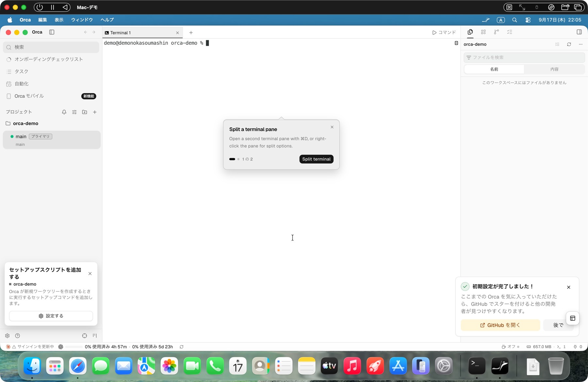The image size is (588, 382).
Task: Open settings gear at sidebar bottom
Action: tap(7, 336)
